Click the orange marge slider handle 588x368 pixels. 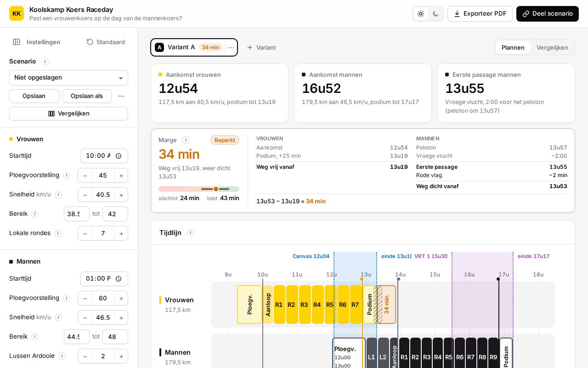click(216, 189)
